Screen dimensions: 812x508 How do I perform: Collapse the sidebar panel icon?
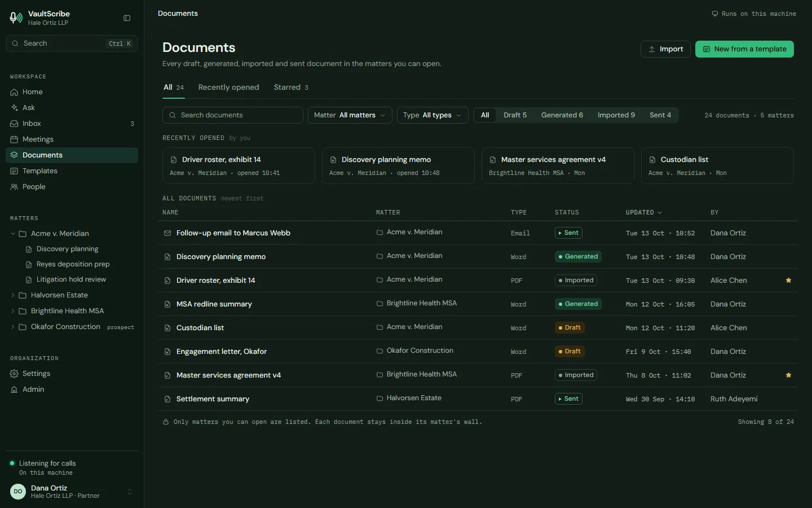pyautogui.click(x=127, y=18)
